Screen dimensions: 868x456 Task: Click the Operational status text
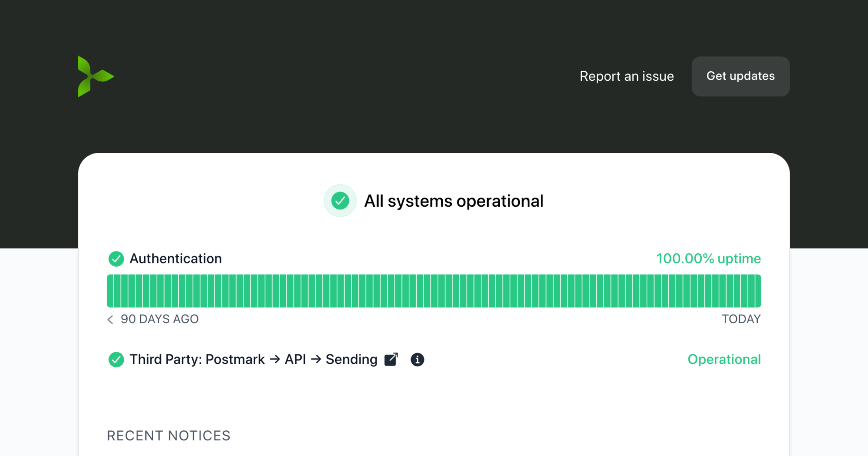coord(724,360)
